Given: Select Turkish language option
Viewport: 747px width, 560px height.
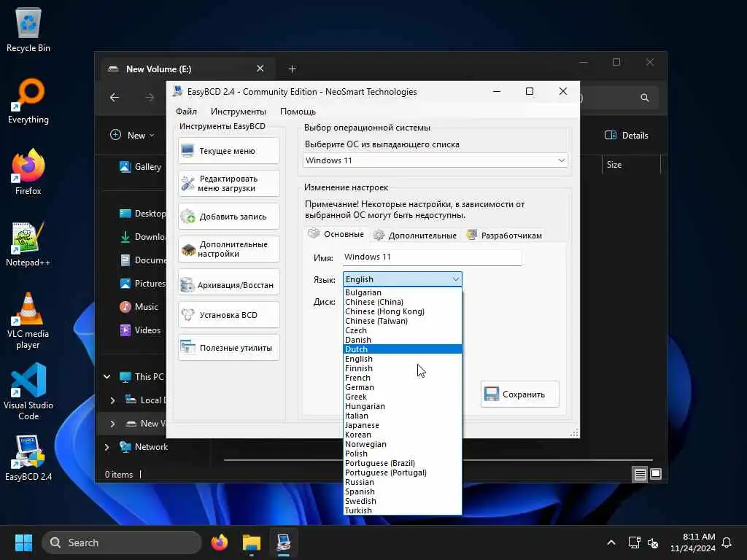Looking at the screenshot, I should [x=403, y=510].
